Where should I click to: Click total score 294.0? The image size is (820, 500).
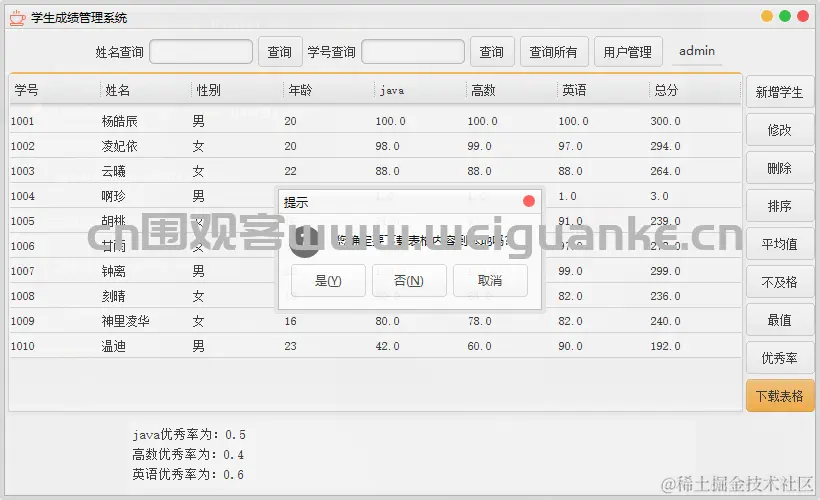(x=665, y=146)
